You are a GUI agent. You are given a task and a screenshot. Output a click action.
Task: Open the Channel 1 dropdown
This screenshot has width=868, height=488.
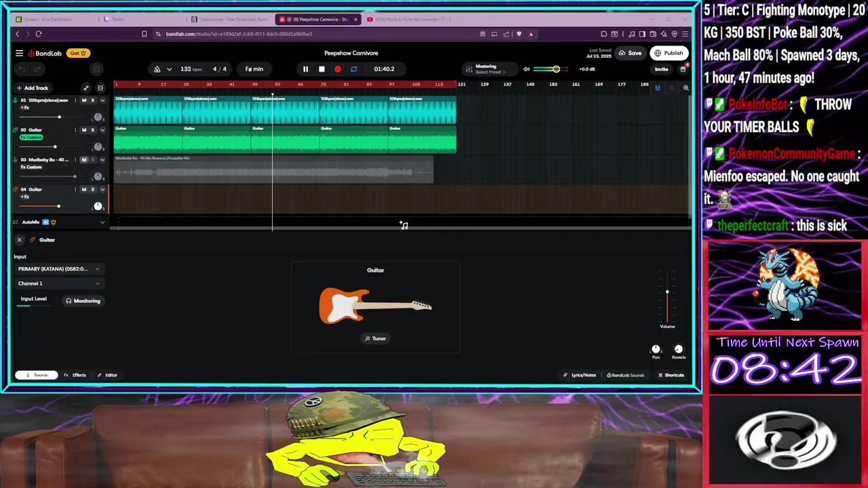[59, 283]
